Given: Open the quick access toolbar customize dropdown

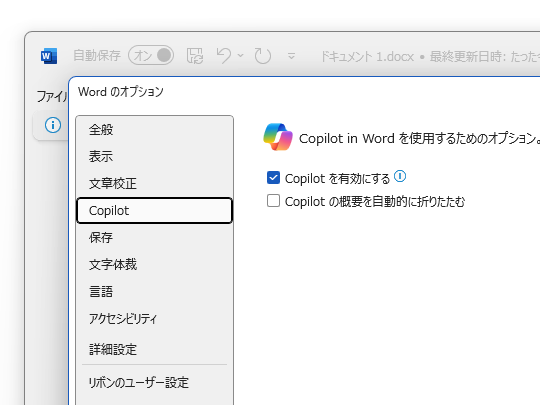Looking at the screenshot, I should (291, 55).
